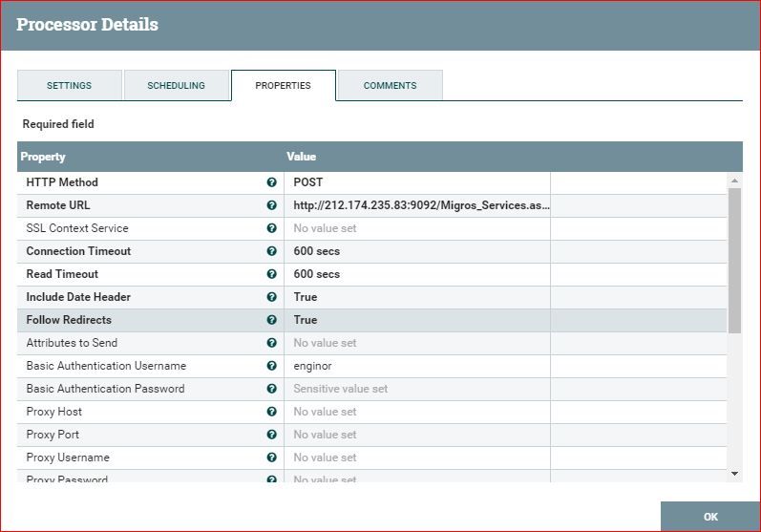Click the properties table scrollbar thumb
761x532 pixels.
tap(735, 260)
